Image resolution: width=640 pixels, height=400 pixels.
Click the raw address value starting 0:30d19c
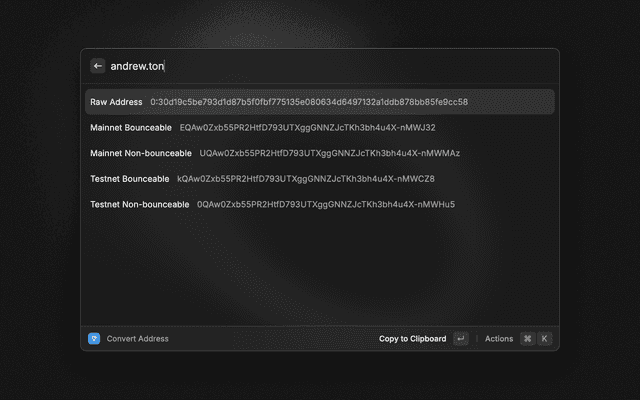click(x=309, y=102)
